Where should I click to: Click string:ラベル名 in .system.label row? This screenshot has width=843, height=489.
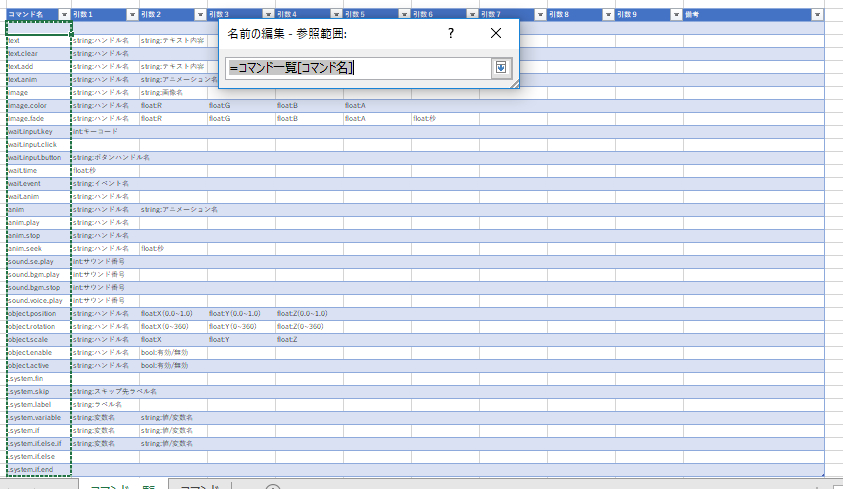click(x=105, y=405)
